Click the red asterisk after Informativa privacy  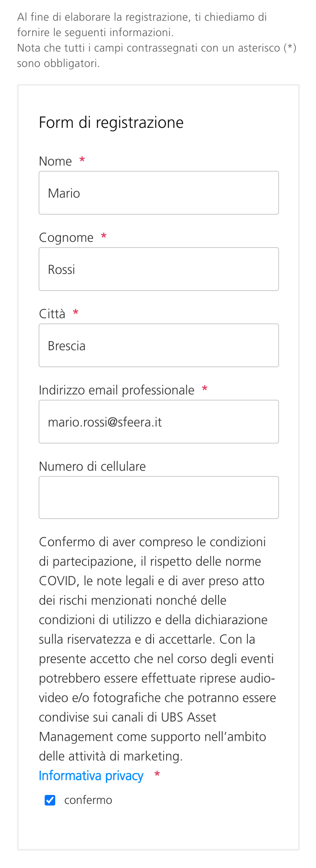click(157, 775)
